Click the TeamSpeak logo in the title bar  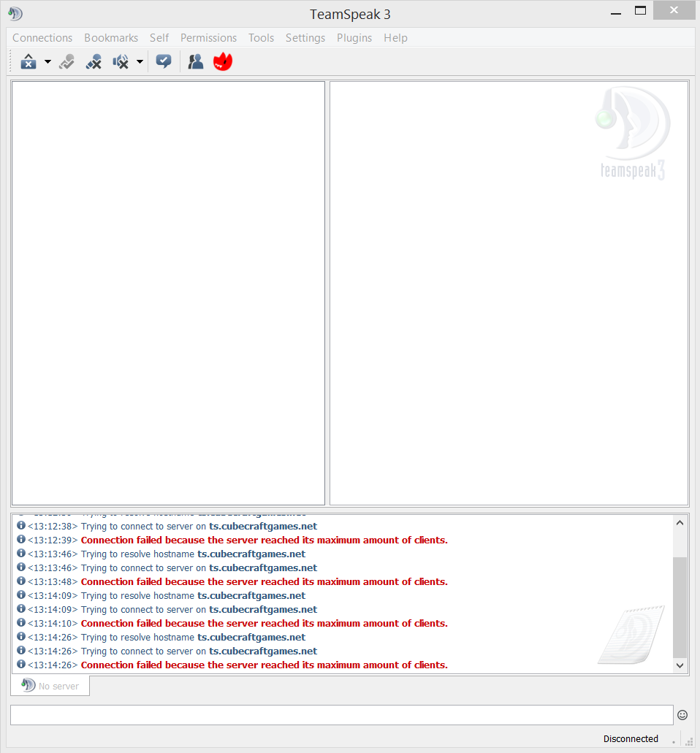click(15, 13)
